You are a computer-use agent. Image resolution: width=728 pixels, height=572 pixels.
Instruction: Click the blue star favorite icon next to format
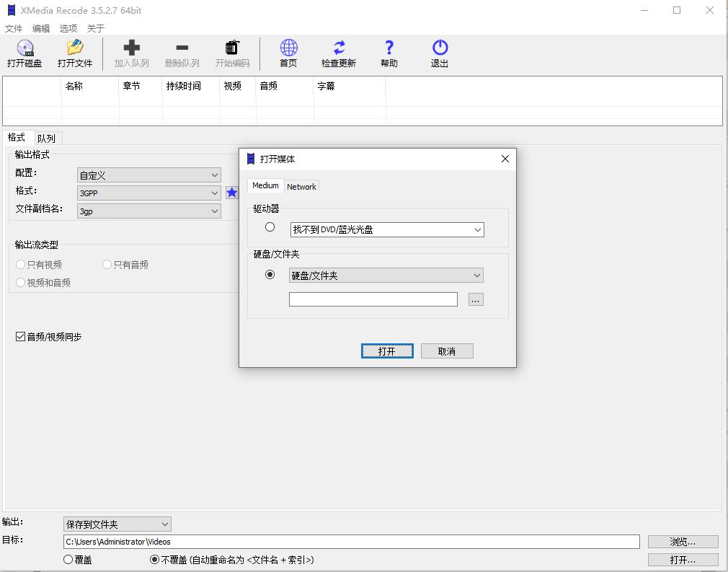231,193
